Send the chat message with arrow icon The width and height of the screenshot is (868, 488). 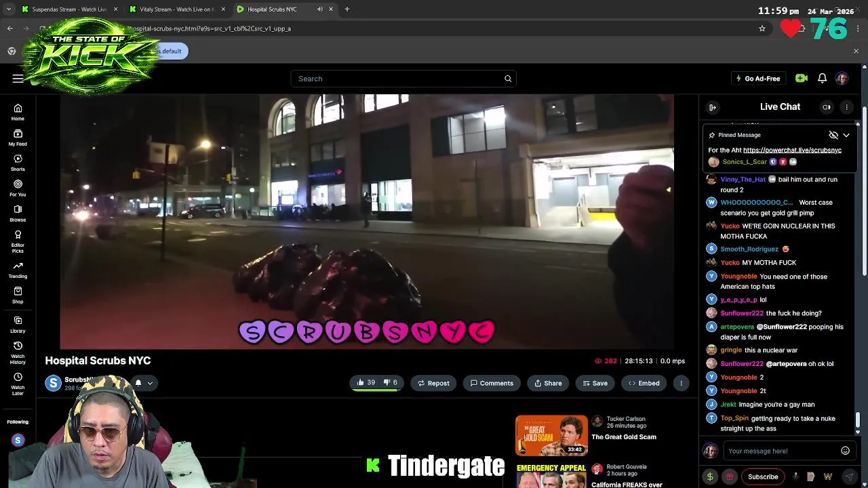(x=850, y=476)
